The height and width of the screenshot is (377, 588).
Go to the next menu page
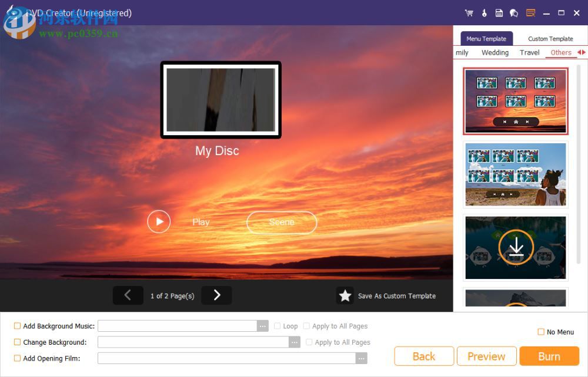point(216,295)
